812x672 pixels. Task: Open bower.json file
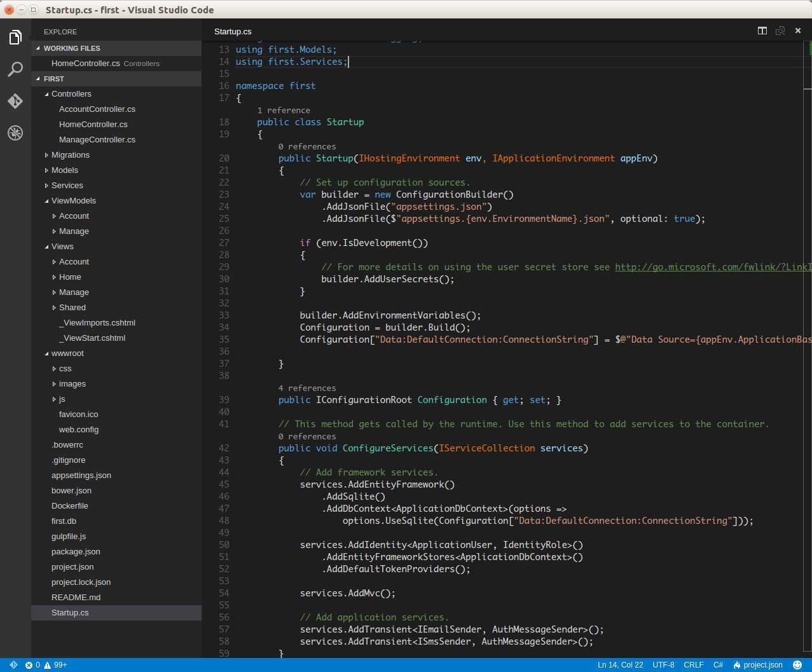[x=116, y=491]
